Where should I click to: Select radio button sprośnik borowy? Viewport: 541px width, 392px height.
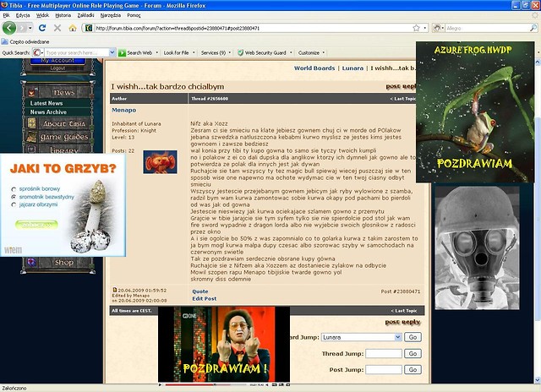click(x=14, y=189)
